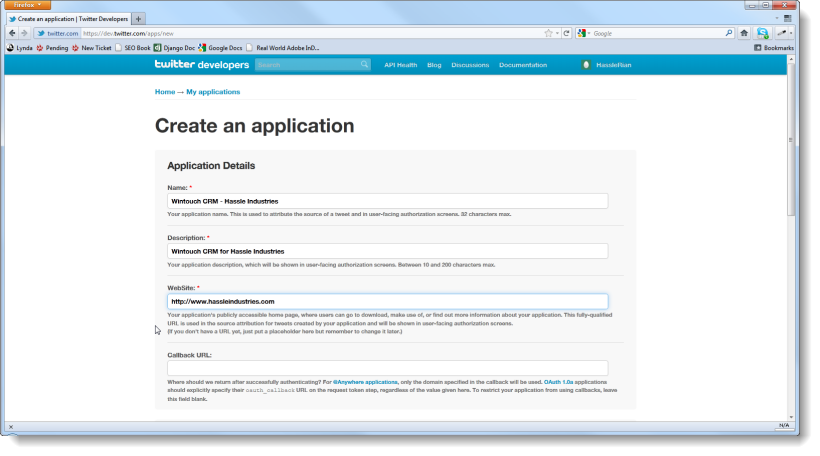Image resolution: width=820 pixels, height=456 pixels.
Task: Open the HassleRan account link
Action: pos(614,65)
